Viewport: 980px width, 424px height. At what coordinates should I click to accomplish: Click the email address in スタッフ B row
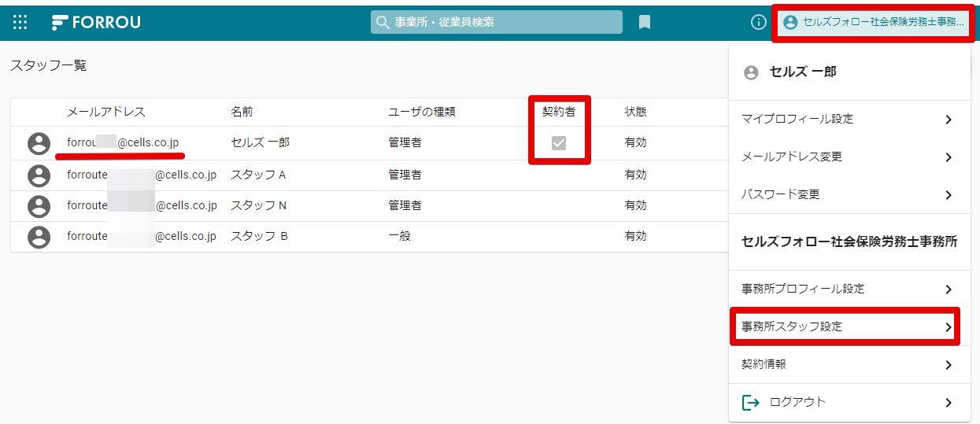(142, 236)
